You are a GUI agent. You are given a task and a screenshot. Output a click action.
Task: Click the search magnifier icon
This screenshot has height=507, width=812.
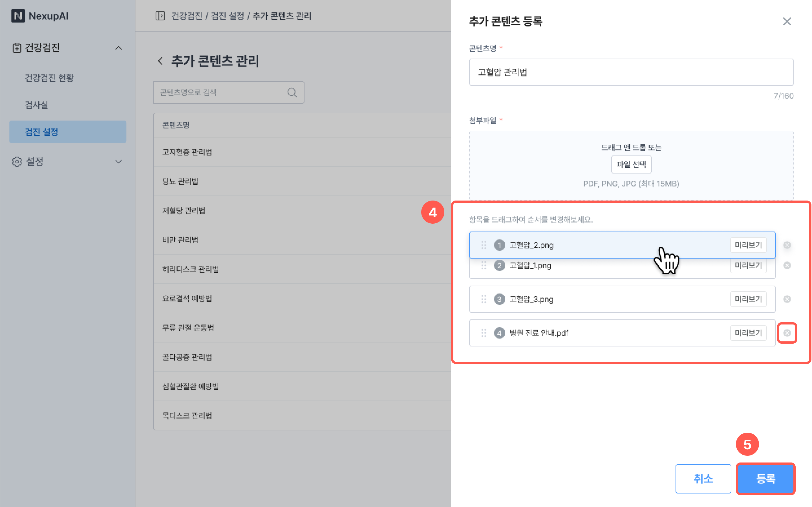292,93
